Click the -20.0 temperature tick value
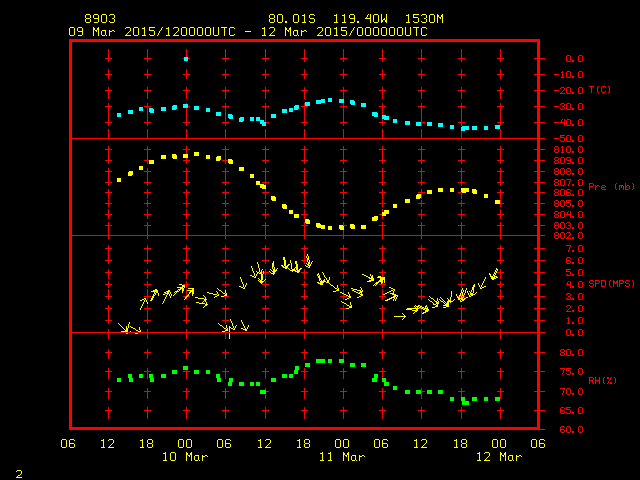 coord(569,91)
